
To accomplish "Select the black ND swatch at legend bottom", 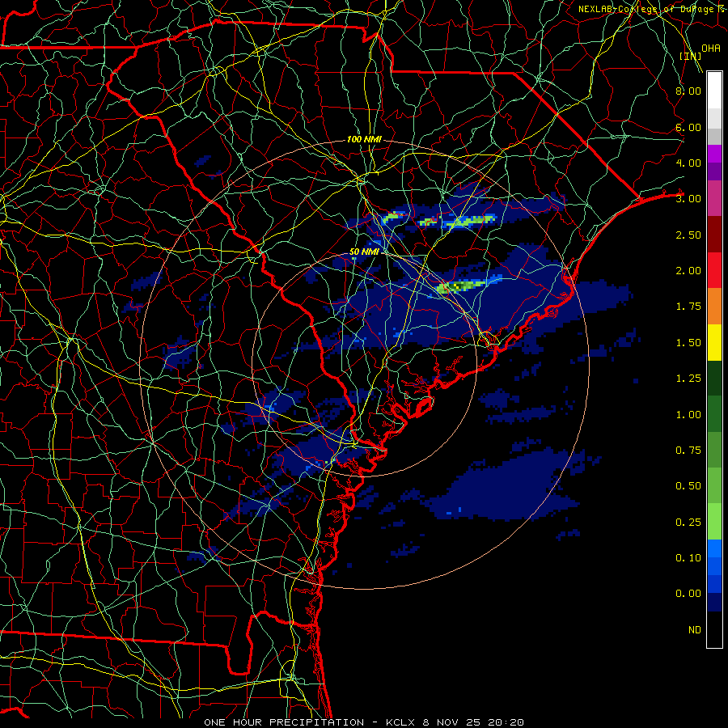I will [x=714, y=629].
